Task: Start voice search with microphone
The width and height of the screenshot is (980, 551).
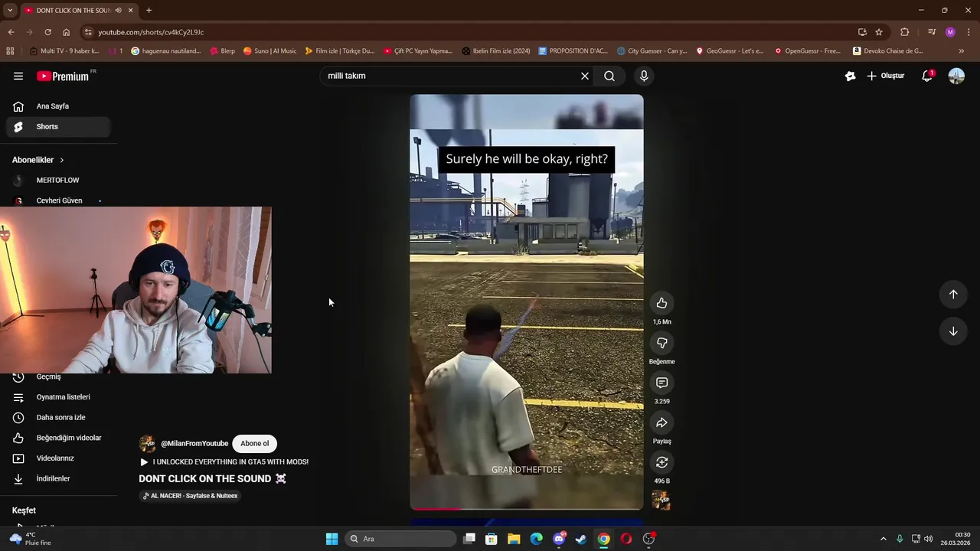Action: coord(644,76)
